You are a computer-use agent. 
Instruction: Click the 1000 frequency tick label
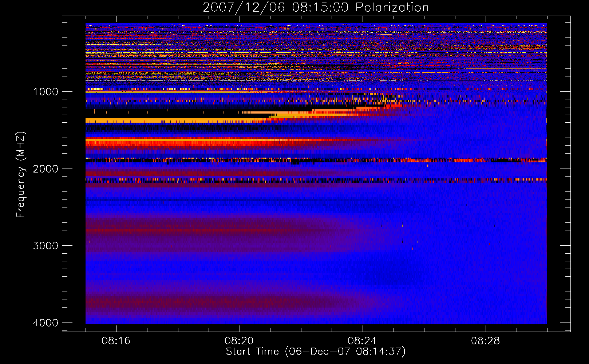tap(46, 92)
